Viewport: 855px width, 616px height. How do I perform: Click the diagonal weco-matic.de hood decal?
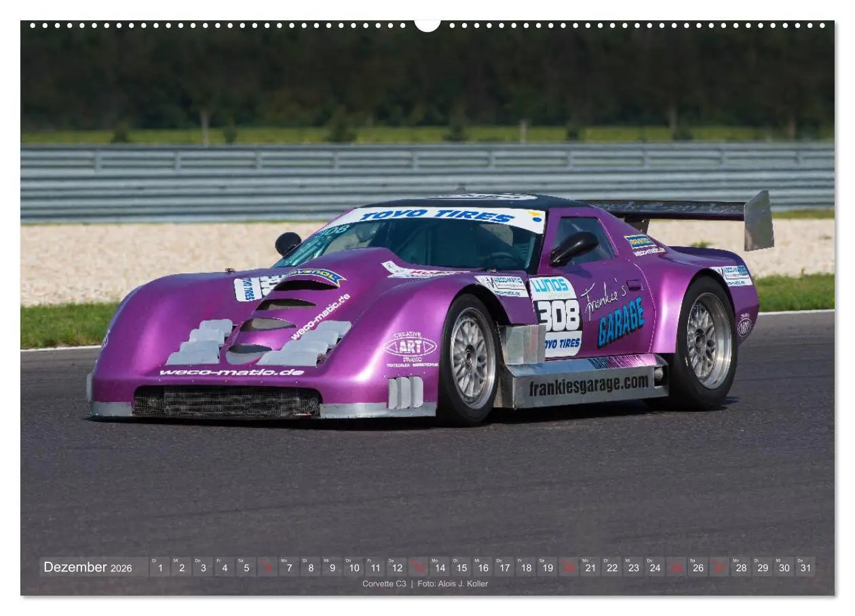point(320,317)
